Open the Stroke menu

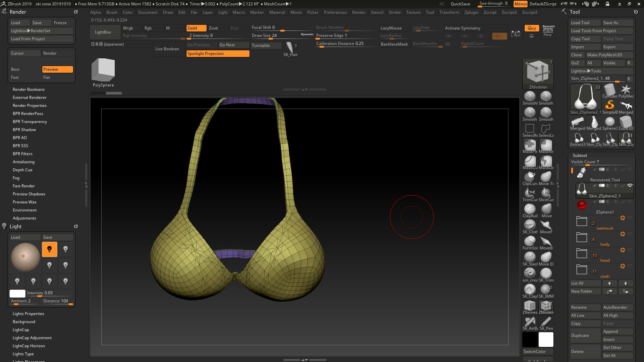coord(394,12)
